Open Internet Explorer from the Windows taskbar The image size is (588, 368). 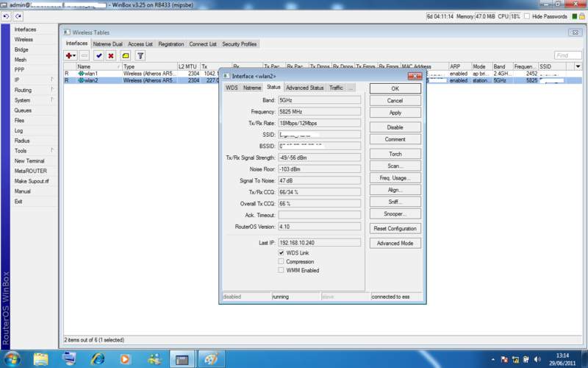98,358
